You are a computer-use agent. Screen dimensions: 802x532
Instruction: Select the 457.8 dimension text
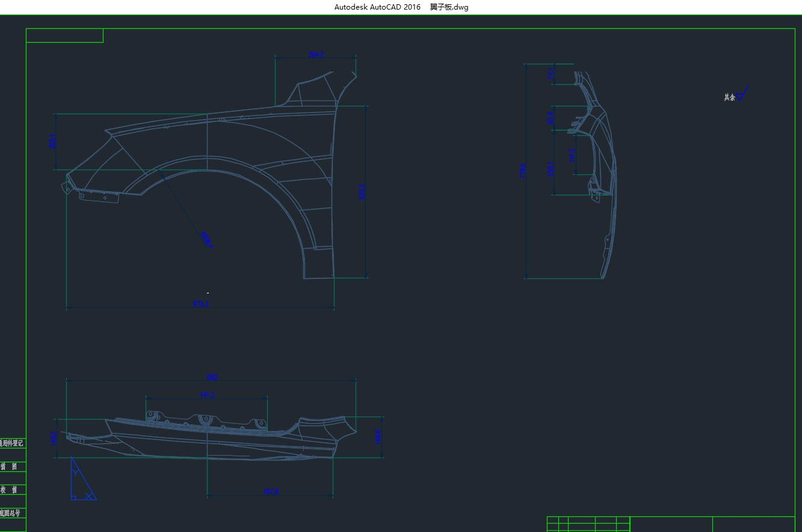pyautogui.click(x=271, y=492)
